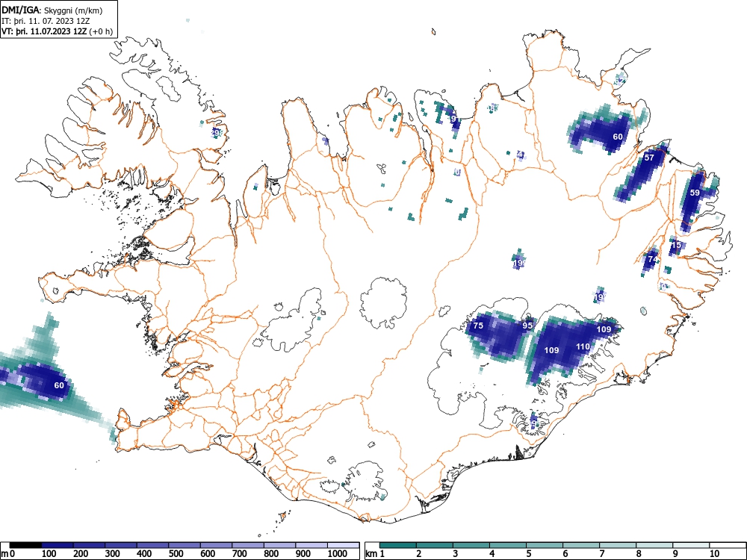Screen dimensions: 747x560
Task: Click the 'm' unit label of the legend
Action: (x=4, y=554)
